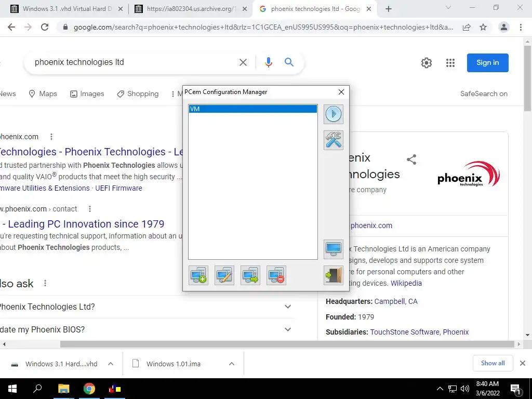The width and height of the screenshot is (532, 399).
Task: Open the tab search dropdown arrow
Action: [x=448, y=7]
